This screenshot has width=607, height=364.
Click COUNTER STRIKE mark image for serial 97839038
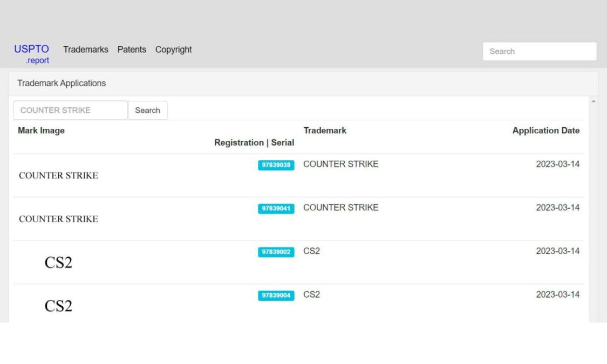58,176
